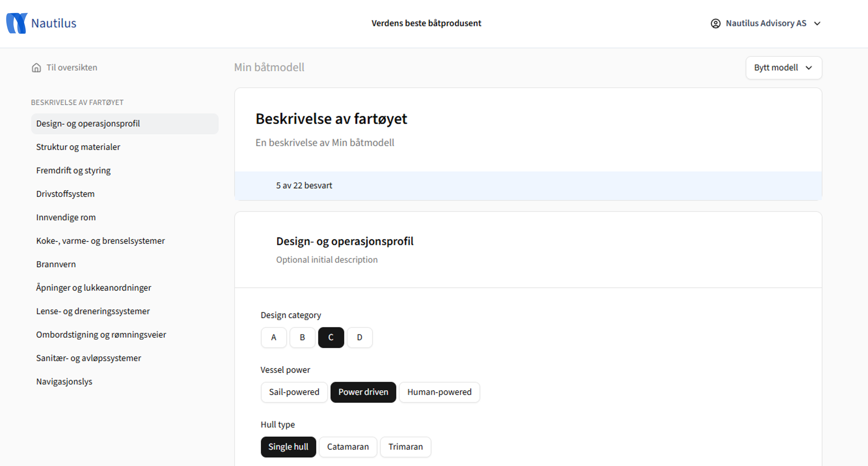The width and height of the screenshot is (868, 466).
Task: Select design category D
Action: tap(359, 337)
